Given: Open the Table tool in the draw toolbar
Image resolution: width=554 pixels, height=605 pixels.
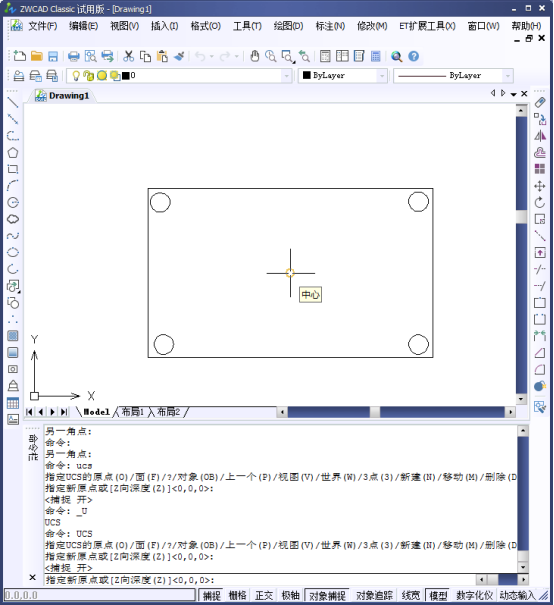Looking at the screenshot, I should pyautogui.click(x=13, y=403).
